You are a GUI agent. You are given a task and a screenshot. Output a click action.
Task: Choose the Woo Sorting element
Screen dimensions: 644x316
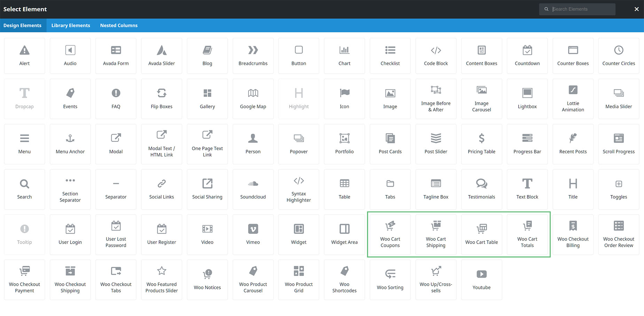pos(390,279)
